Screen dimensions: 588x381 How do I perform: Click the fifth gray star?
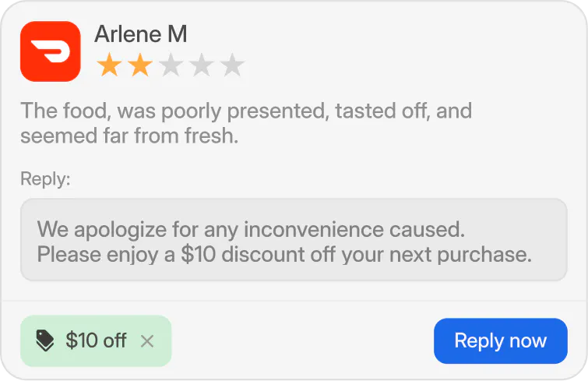click(x=232, y=66)
